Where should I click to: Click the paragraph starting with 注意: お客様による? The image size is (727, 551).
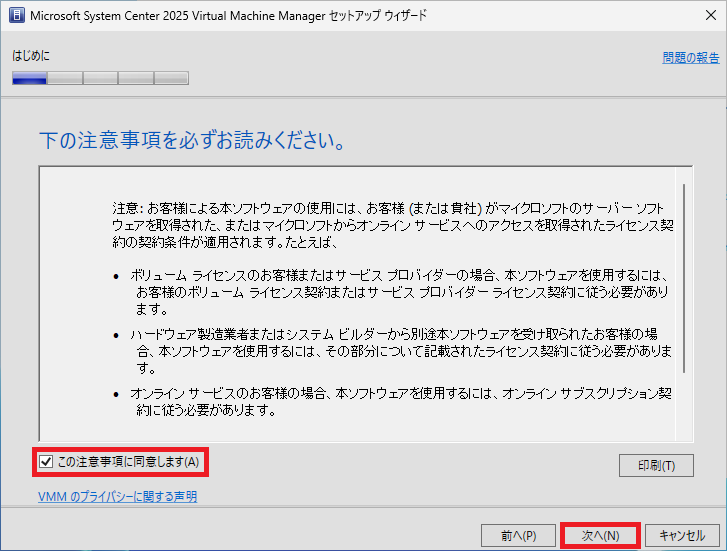[x=393, y=225]
